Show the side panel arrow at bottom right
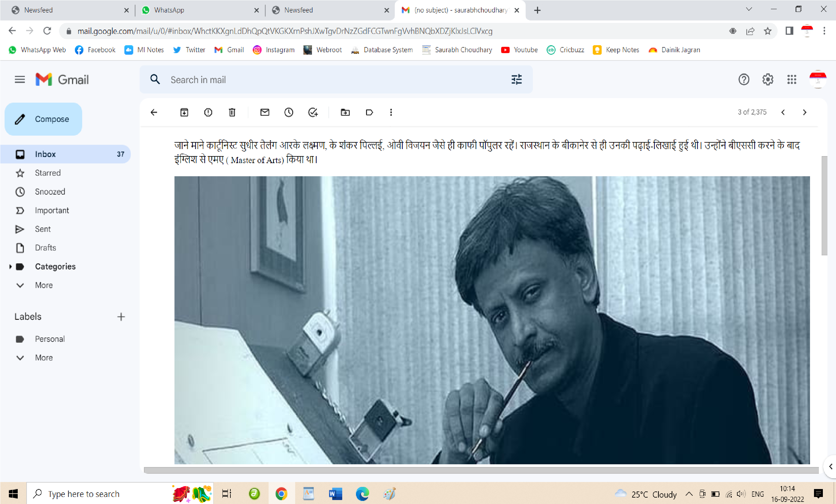 [x=831, y=467]
